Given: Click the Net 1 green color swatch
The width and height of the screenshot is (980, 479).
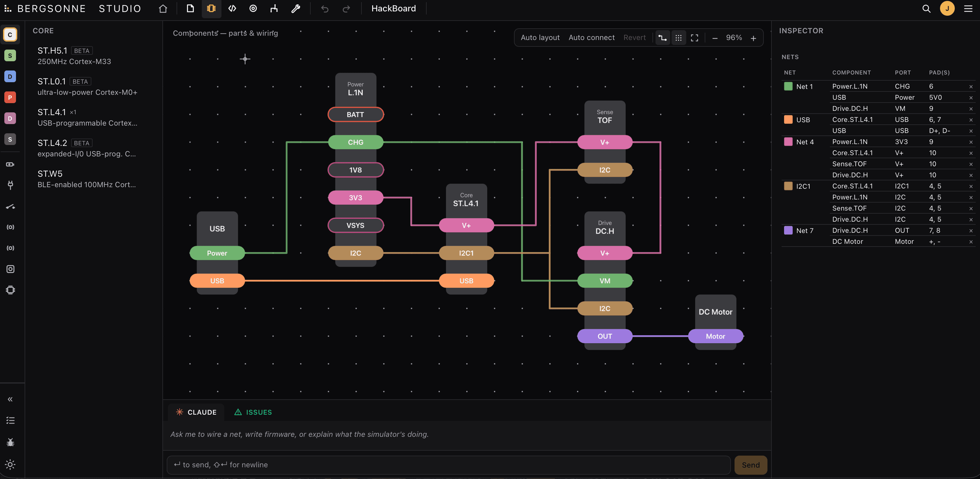Looking at the screenshot, I should 788,87.
